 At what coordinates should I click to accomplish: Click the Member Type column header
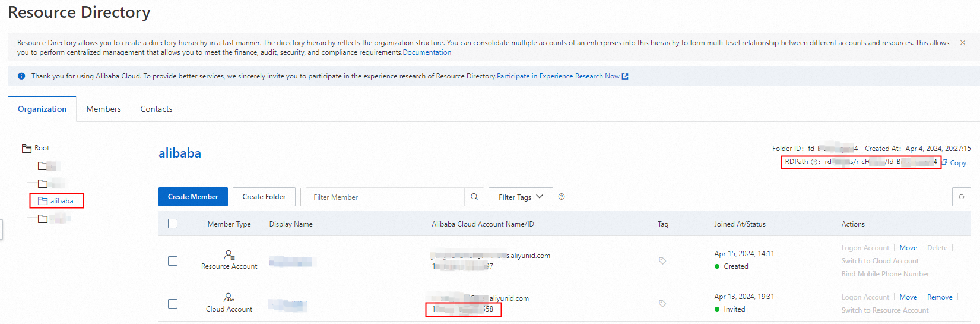coord(229,224)
